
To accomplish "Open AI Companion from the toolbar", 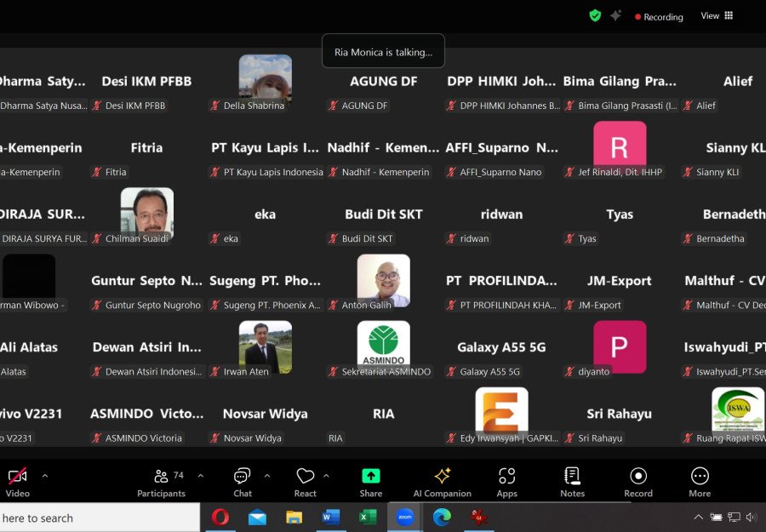I will click(x=442, y=481).
